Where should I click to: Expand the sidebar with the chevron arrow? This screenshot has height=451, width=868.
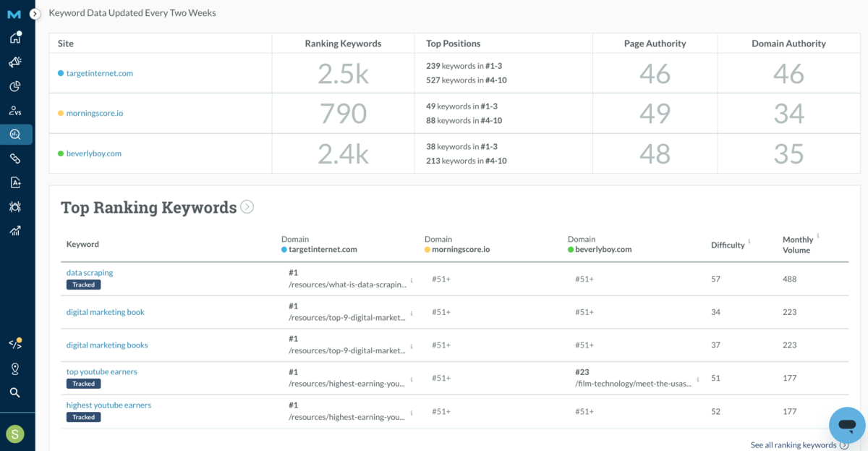35,14
